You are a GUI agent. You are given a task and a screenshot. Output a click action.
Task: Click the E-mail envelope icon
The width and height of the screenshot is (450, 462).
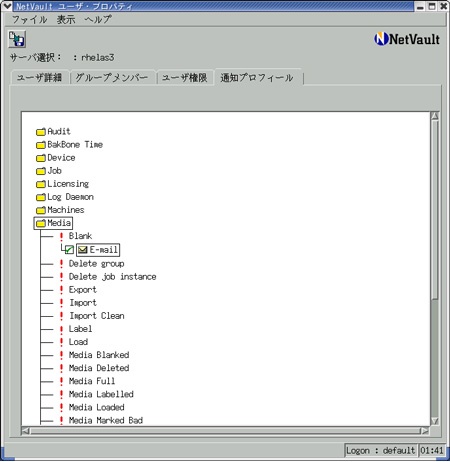point(83,250)
